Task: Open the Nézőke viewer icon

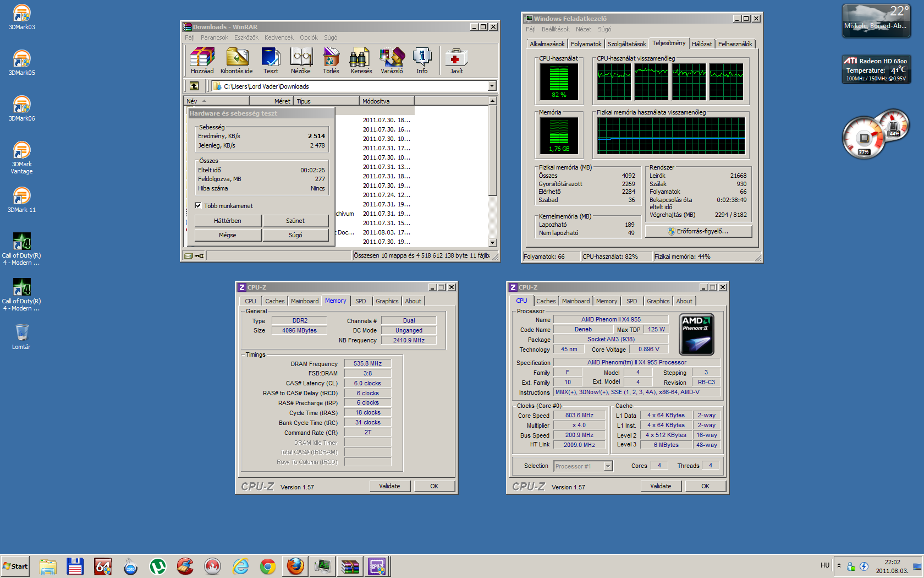Action: (x=301, y=61)
